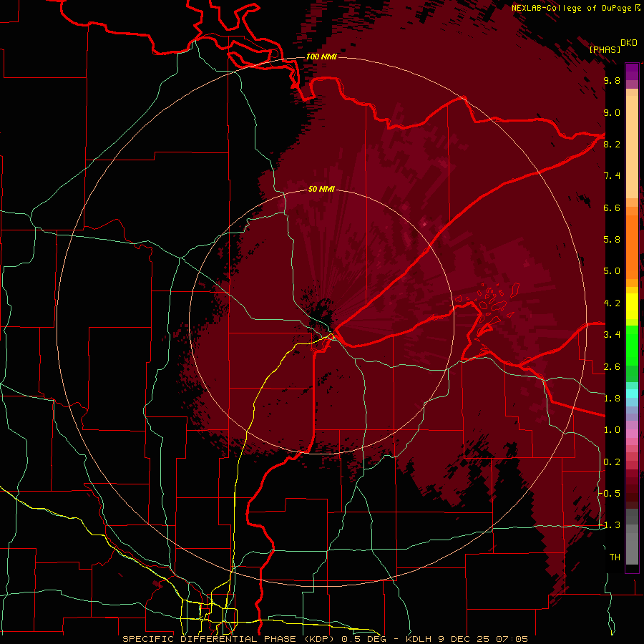The height and width of the screenshot is (644, 644).
Task: Click the 7.4 scale value
Action: click(612, 176)
